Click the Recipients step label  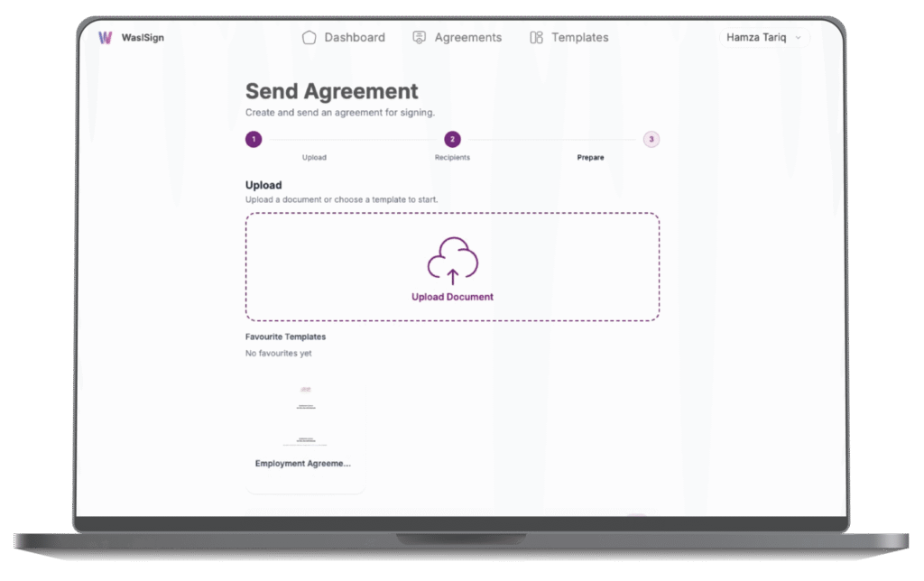[x=452, y=157]
